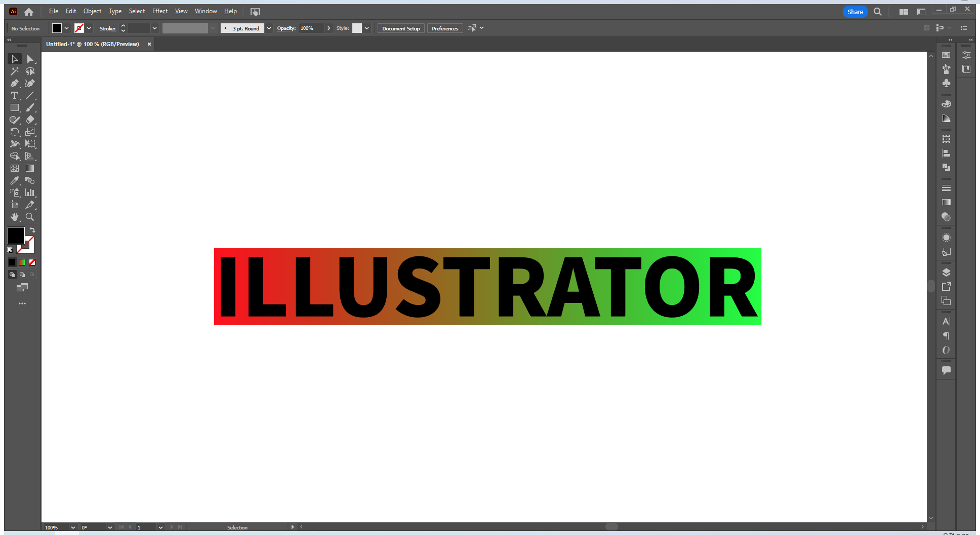980x535 pixels.
Task: Switch to Untitled-1 document tab
Action: pyautogui.click(x=93, y=44)
